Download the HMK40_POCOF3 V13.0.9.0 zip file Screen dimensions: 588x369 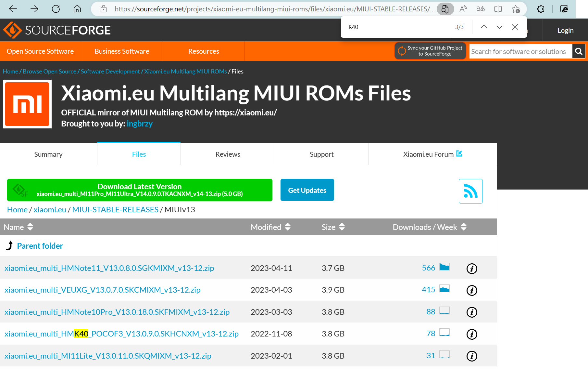click(x=122, y=334)
